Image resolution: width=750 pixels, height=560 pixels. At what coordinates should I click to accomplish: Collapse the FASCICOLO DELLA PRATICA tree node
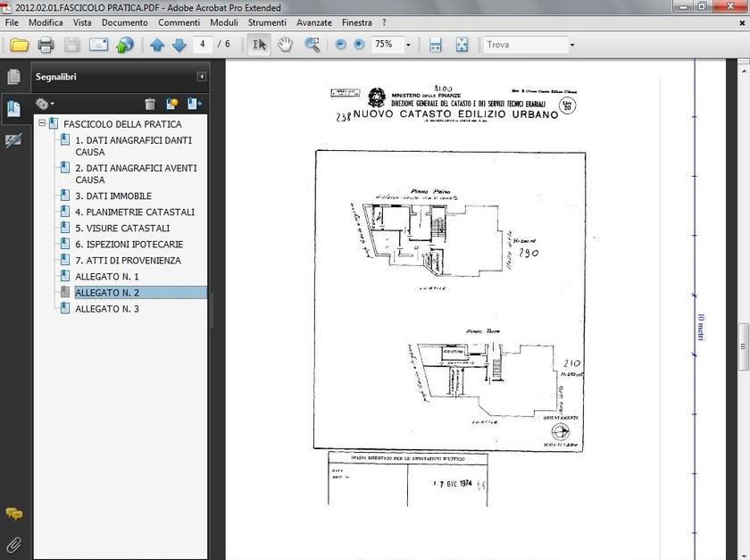point(42,124)
